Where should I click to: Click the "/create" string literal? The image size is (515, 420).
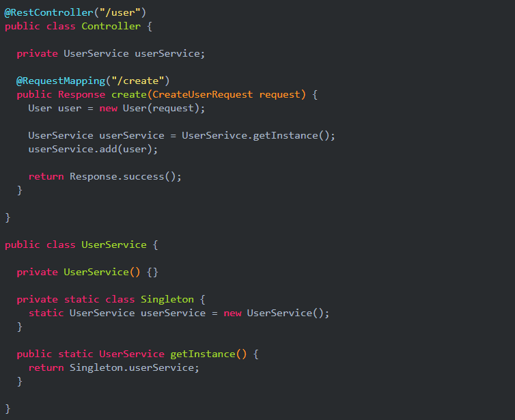coord(137,81)
